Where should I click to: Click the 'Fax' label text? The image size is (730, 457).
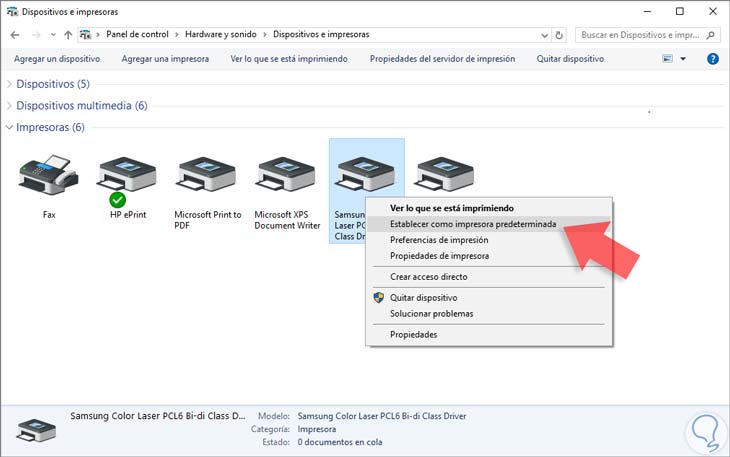pos(49,215)
